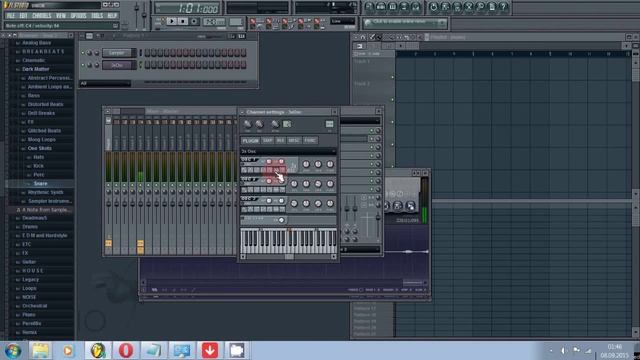Viewport: 640px width, 360px height.
Task: Expand the One Shots subfolder
Action: (39, 148)
